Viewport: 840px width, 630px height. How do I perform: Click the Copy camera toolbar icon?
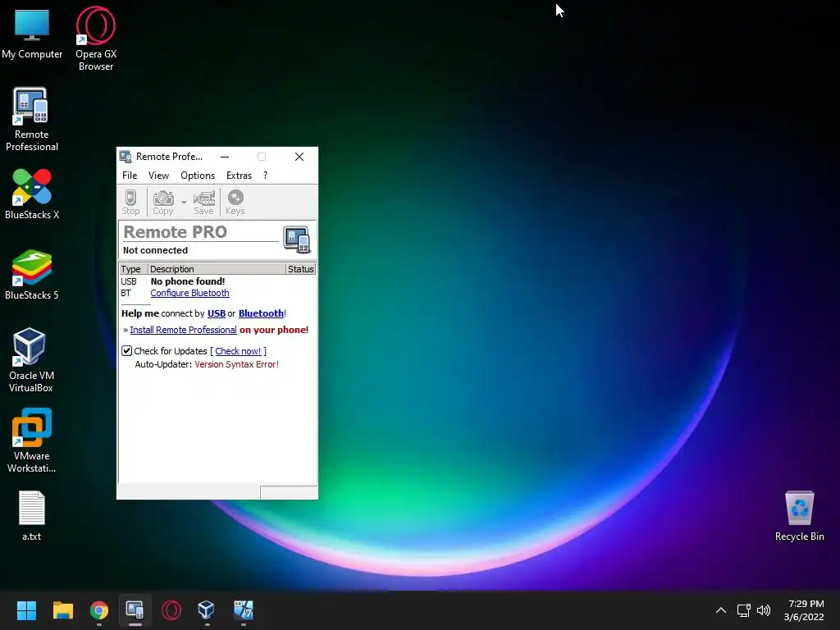pos(163,202)
